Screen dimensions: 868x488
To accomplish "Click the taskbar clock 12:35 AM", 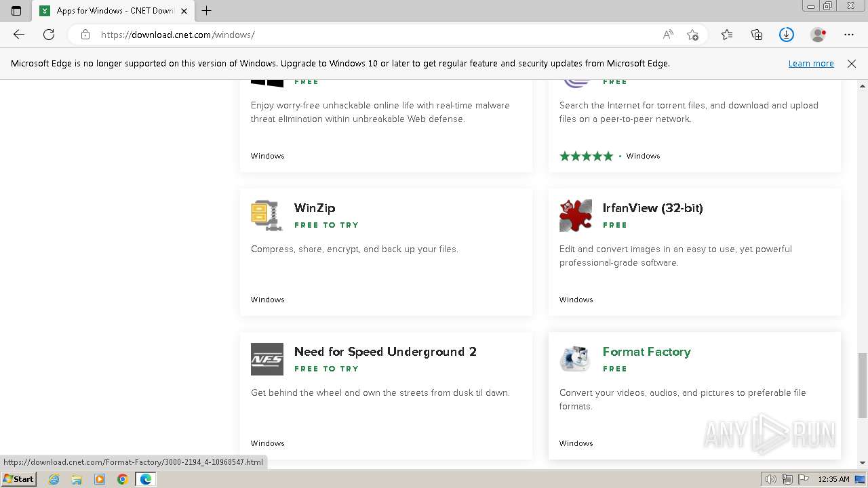I will pos(833,479).
